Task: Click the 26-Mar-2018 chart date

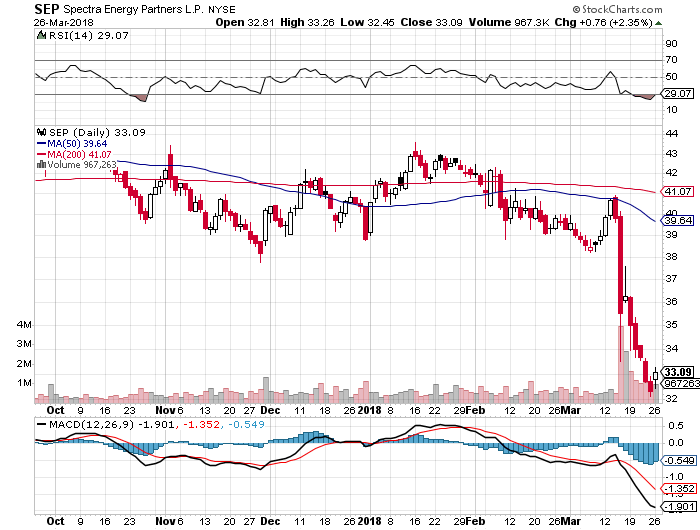Action: [63, 22]
